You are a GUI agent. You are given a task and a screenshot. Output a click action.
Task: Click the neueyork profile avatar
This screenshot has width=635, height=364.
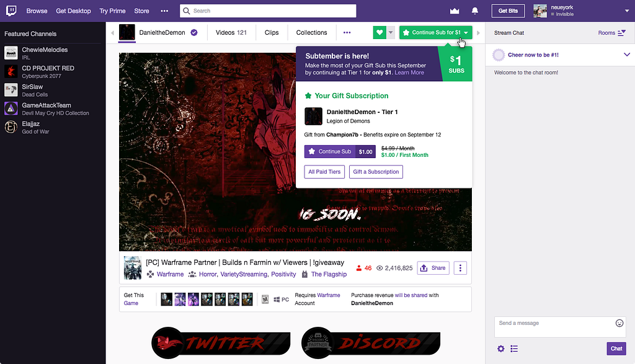pyautogui.click(x=540, y=11)
